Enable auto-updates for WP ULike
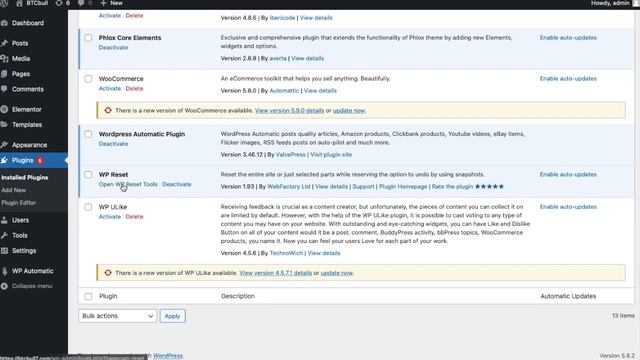The width and height of the screenshot is (640, 360). [x=568, y=207]
